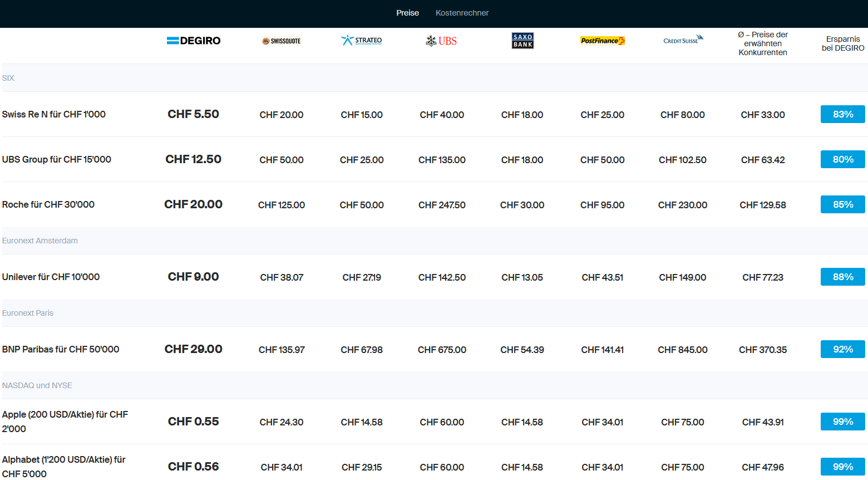The image size is (868, 480).
Task: Click average price CHF 33.00
Action: pyautogui.click(x=763, y=115)
